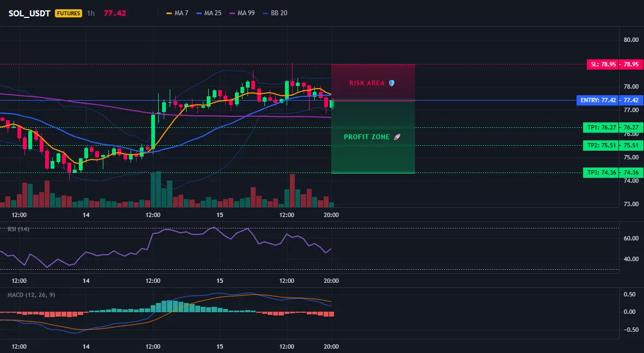The width and height of the screenshot is (644, 353).
Task: Click the 15 date label under price chart
Action: click(x=220, y=215)
